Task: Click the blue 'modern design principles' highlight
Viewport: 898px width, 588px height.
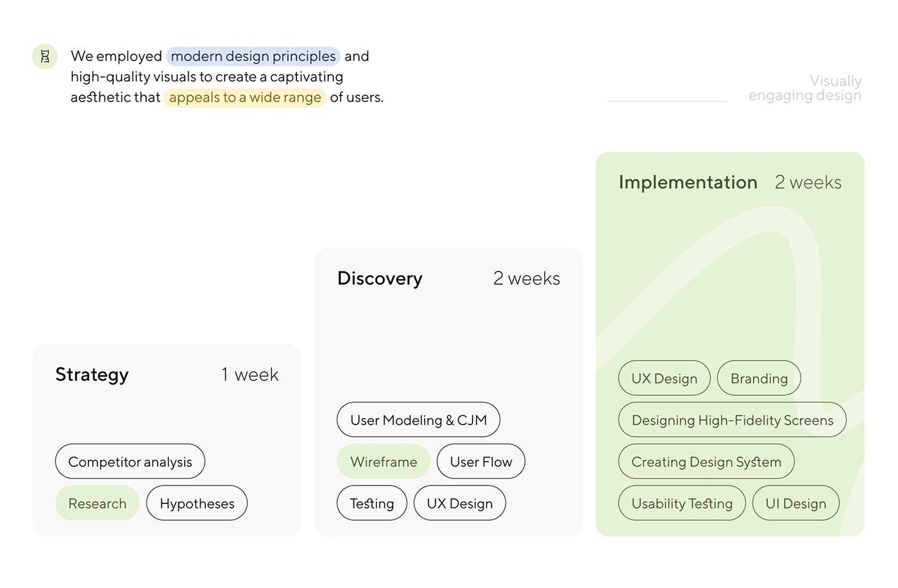Action: tap(253, 56)
